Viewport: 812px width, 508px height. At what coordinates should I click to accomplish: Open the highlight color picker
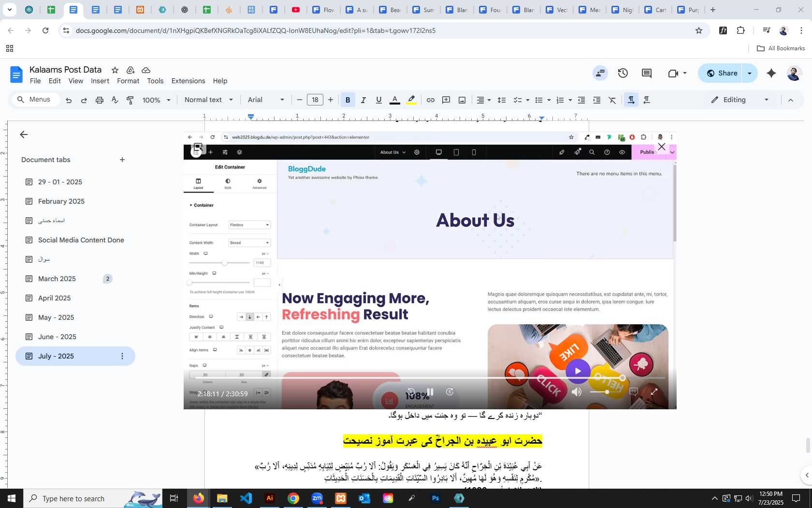click(411, 100)
